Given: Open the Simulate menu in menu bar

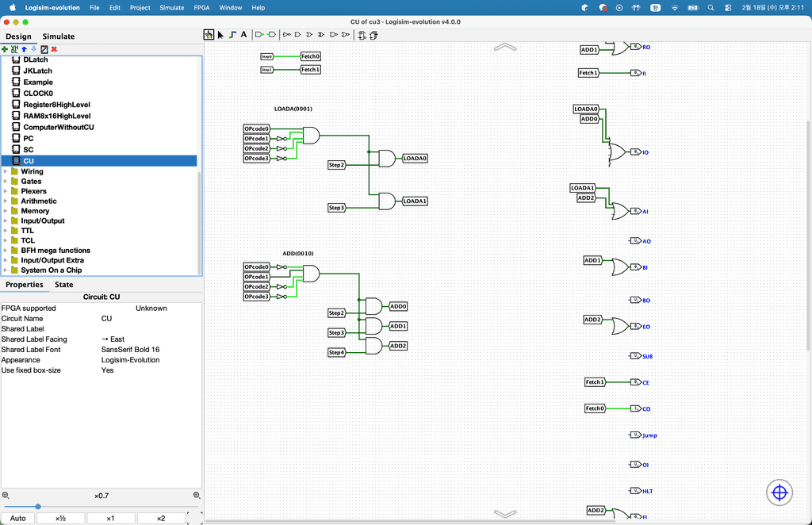Looking at the screenshot, I should point(171,7).
